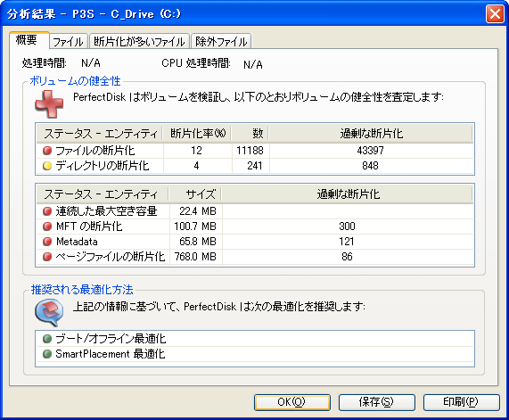Click the CPU 処理時間 label
Screen dimensions: 509x420
196,62
